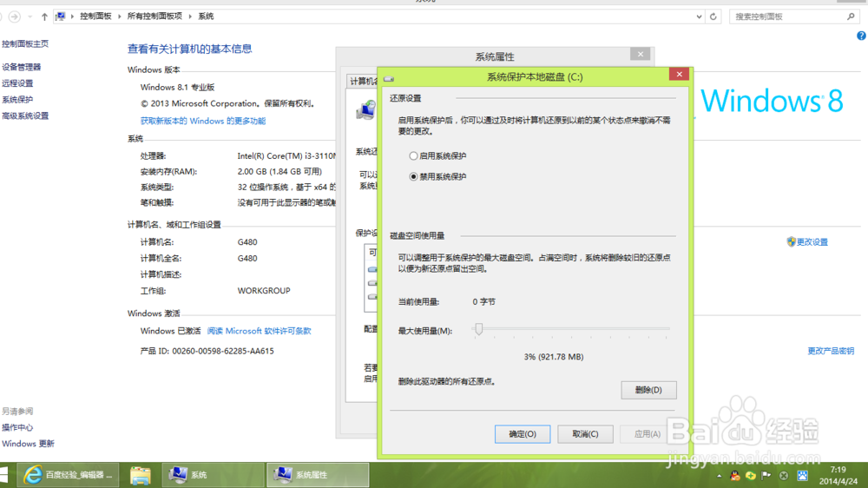This screenshot has height=488, width=868.
Task: Open 高级系统设置 link
Action: [x=25, y=115]
